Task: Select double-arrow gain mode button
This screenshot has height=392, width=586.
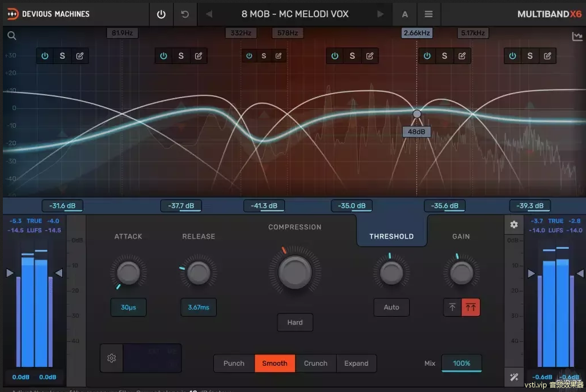Action: (x=471, y=308)
